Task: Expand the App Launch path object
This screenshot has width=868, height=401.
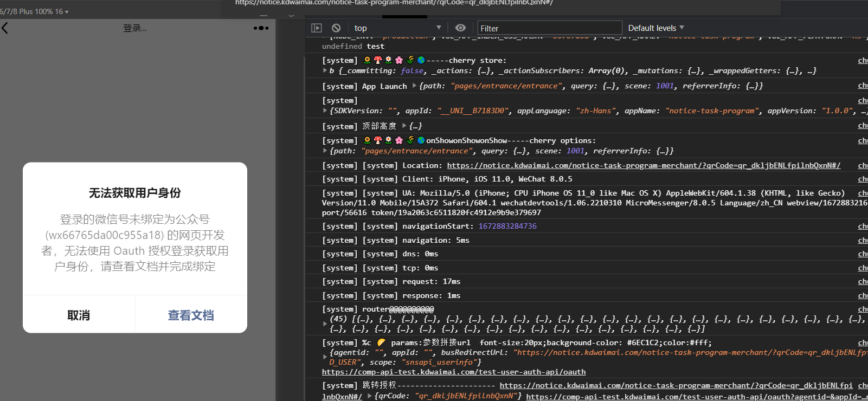Action: coord(415,86)
